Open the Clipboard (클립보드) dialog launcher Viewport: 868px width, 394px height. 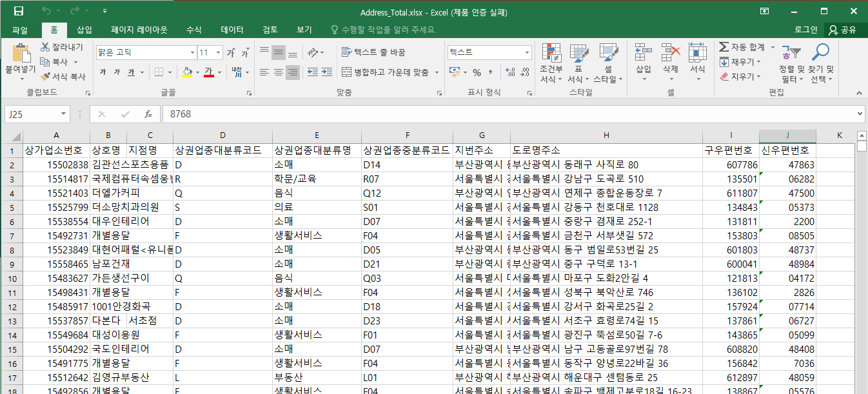88,93
